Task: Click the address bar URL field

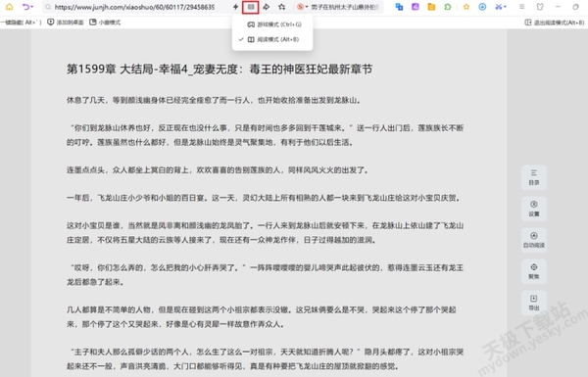Action: coord(135,7)
